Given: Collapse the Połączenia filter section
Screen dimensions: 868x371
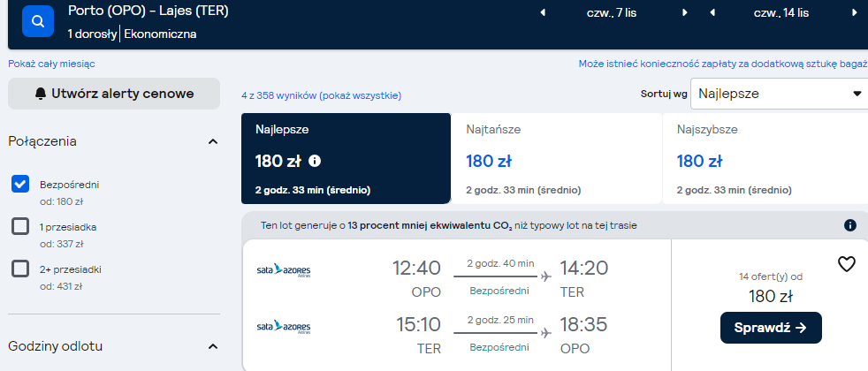Looking at the screenshot, I should pos(212,141).
